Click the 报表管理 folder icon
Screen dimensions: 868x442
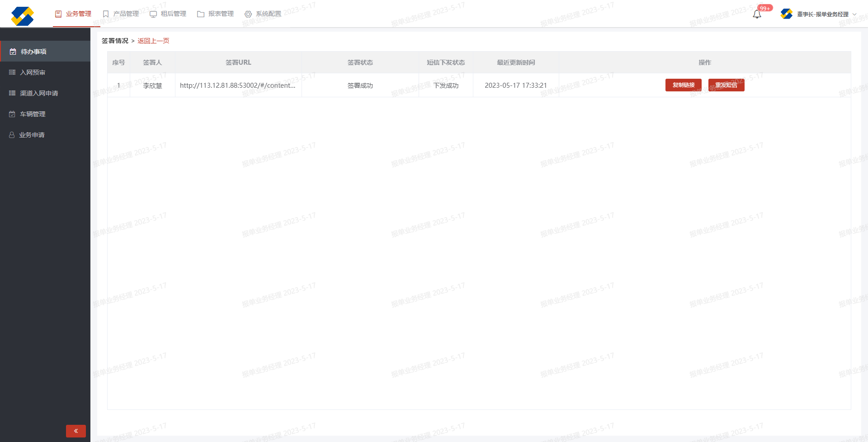pyautogui.click(x=201, y=14)
